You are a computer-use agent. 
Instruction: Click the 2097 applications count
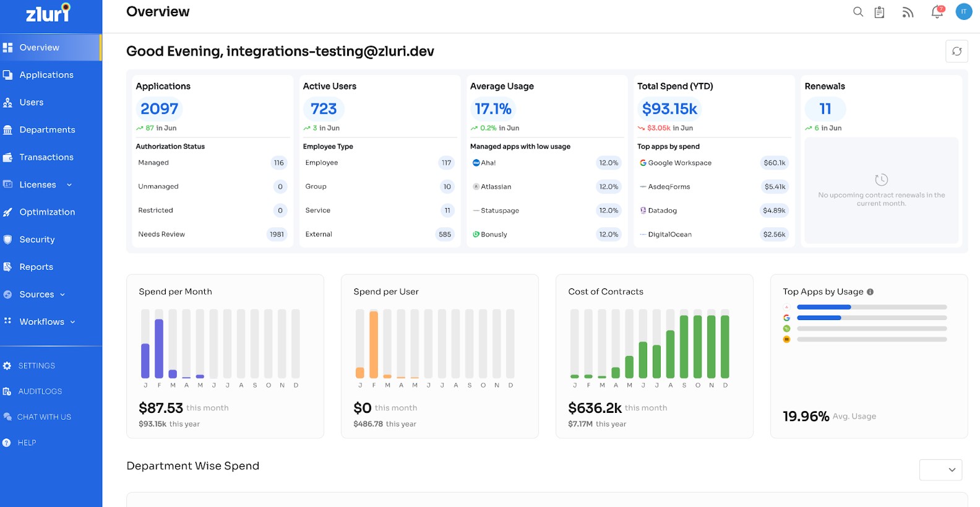pyautogui.click(x=159, y=109)
